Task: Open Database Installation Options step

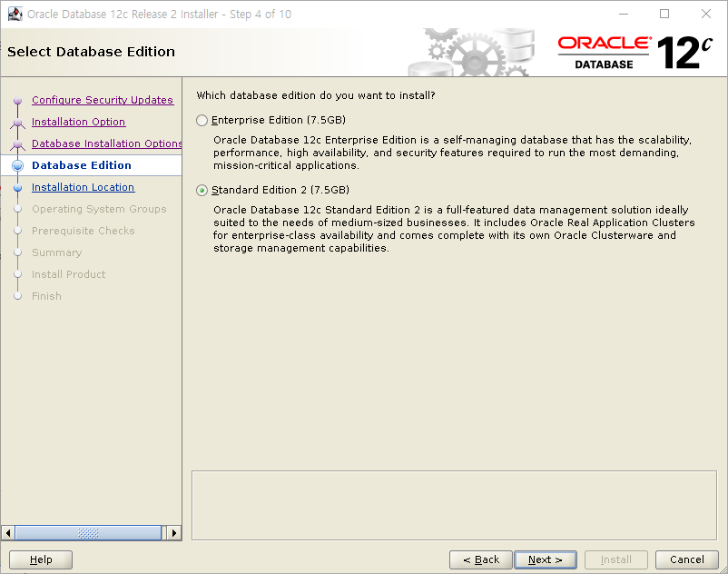Action: tap(107, 143)
